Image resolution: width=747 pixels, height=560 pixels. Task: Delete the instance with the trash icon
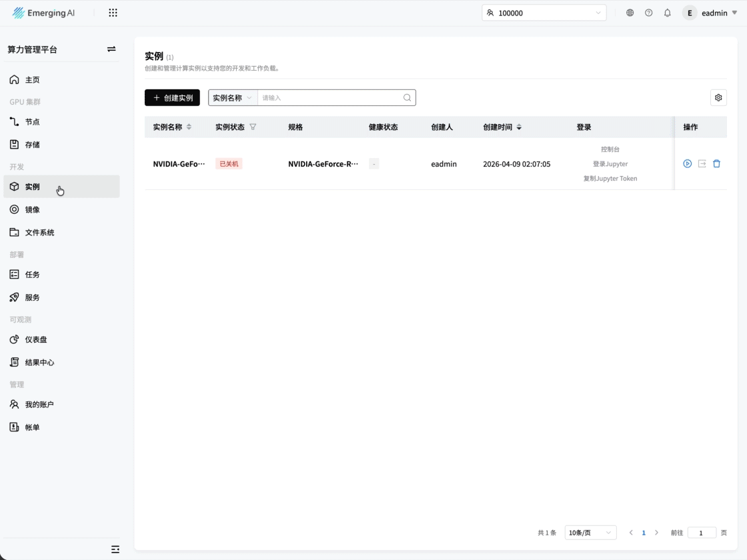coord(716,164)
